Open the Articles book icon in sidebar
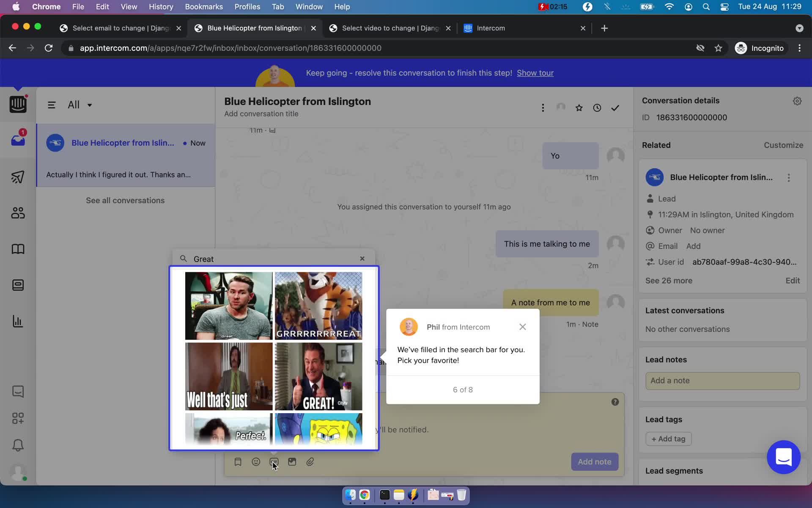The width and height of the screenshot is (812, 508). coord(18,249)
